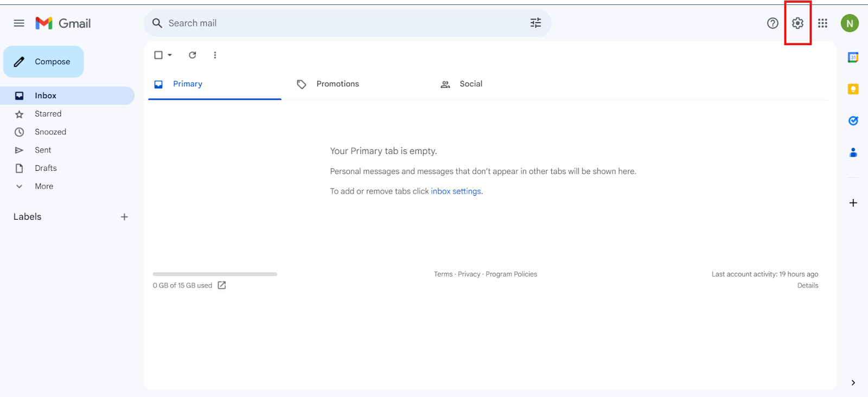Open the Drafts folder
The width and height of the screenshot is (868, 397).
[x=67, y=168]
